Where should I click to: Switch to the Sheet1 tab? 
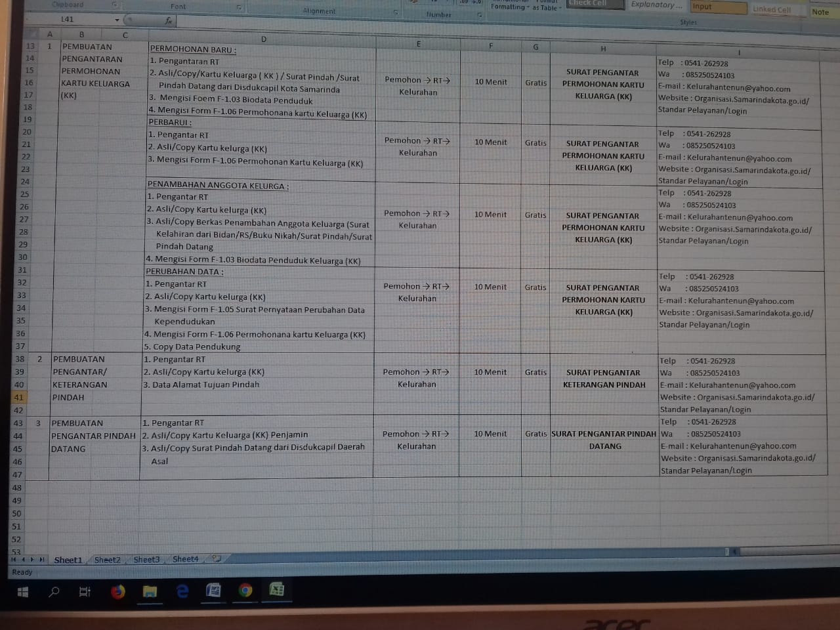click(x=68, y=560)
